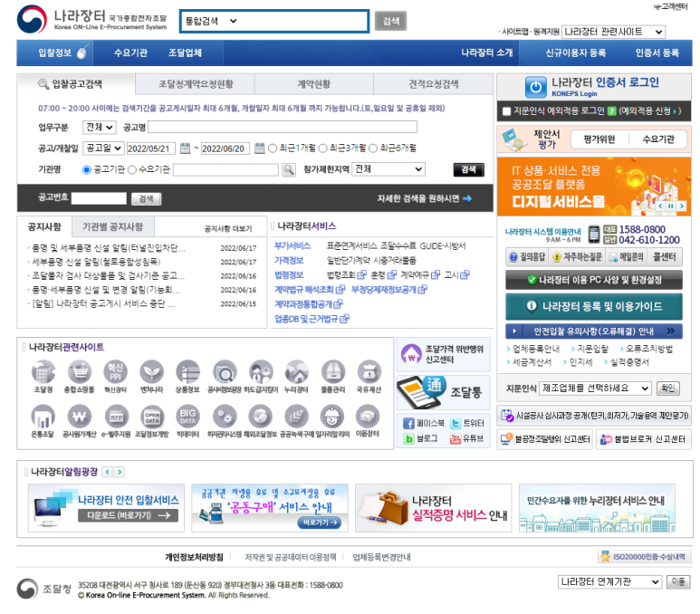Click the 기관명 magnifier lookup icon
The height and width of the screenshot is (614, 700).
289,169
